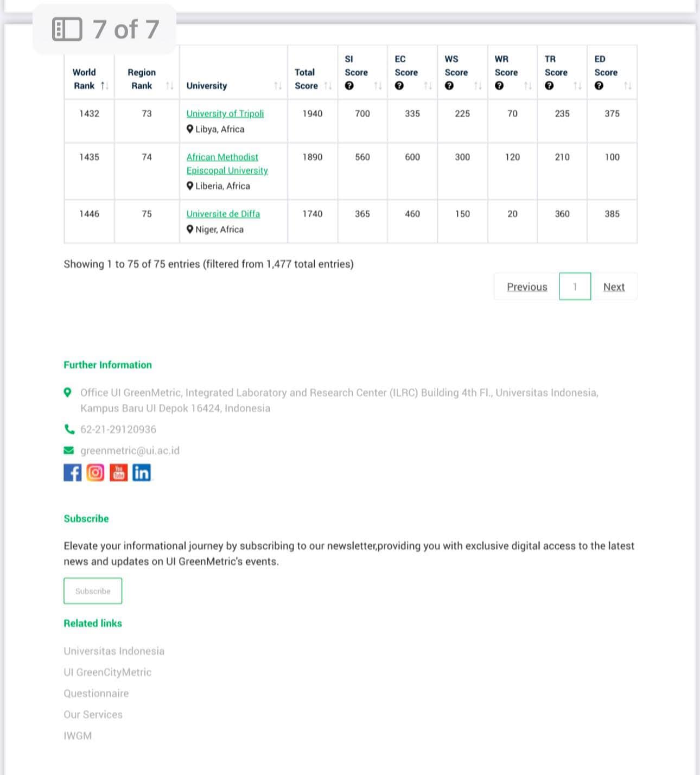Screen dimensions: 700x775
Task: Open the Facebook social icon
Action: [72, 473]
